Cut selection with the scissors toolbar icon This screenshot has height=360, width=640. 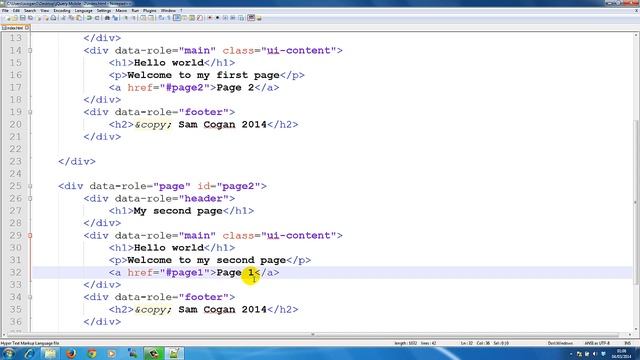[63, 18]
